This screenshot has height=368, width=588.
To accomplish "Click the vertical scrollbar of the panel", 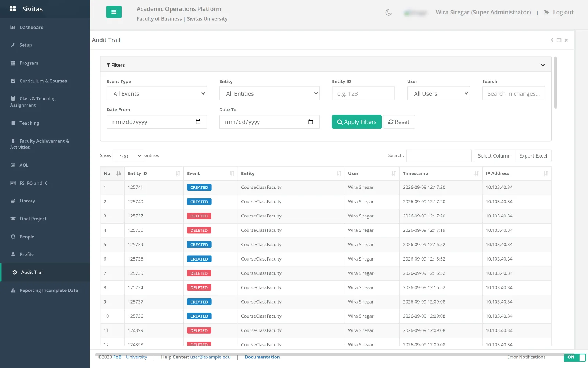I will pyautogui.click(x=555, y=83).
